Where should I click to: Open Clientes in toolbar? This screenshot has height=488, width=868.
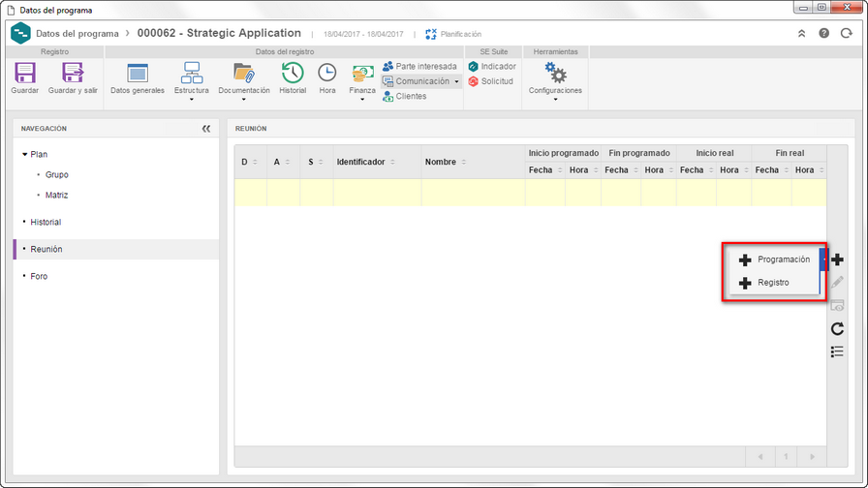405,96
